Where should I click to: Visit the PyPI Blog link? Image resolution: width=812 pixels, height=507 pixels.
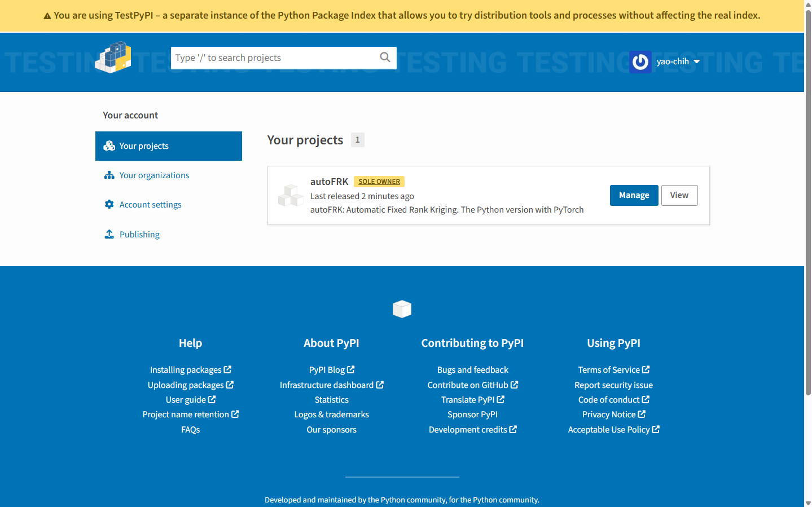coord(332,370)
